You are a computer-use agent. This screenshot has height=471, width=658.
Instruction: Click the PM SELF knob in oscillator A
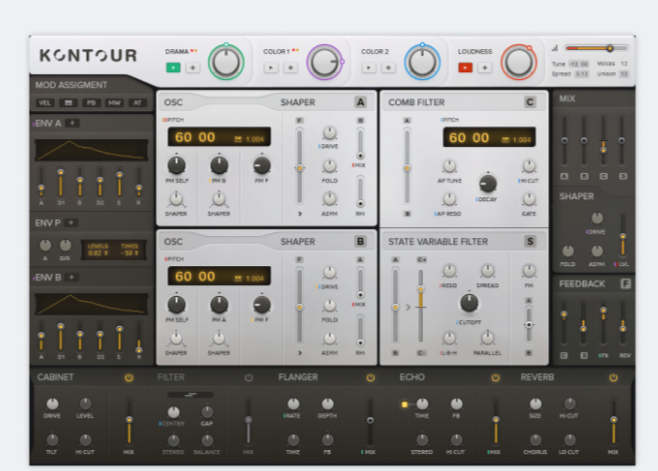click(x=177, y=165)
